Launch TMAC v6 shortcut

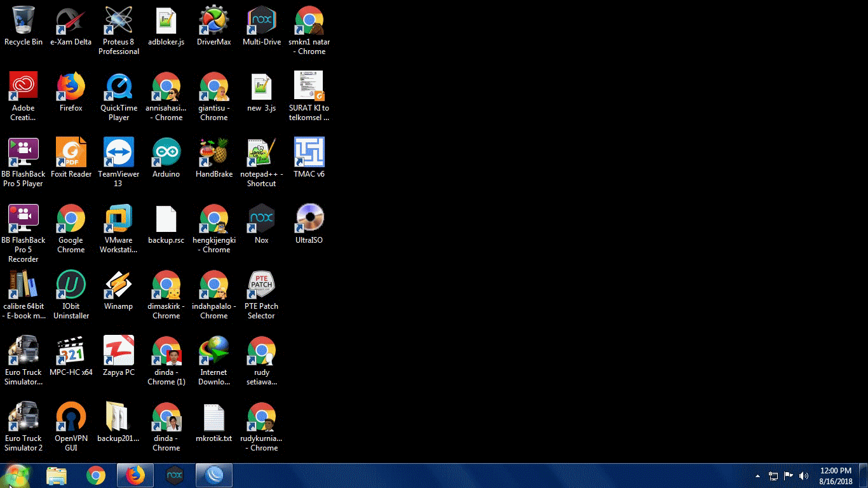309,158
